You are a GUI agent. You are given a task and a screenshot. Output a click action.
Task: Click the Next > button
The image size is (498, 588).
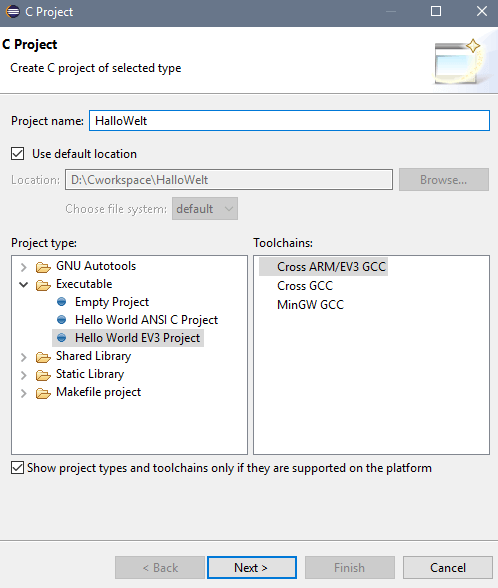(x=252, y=567)
